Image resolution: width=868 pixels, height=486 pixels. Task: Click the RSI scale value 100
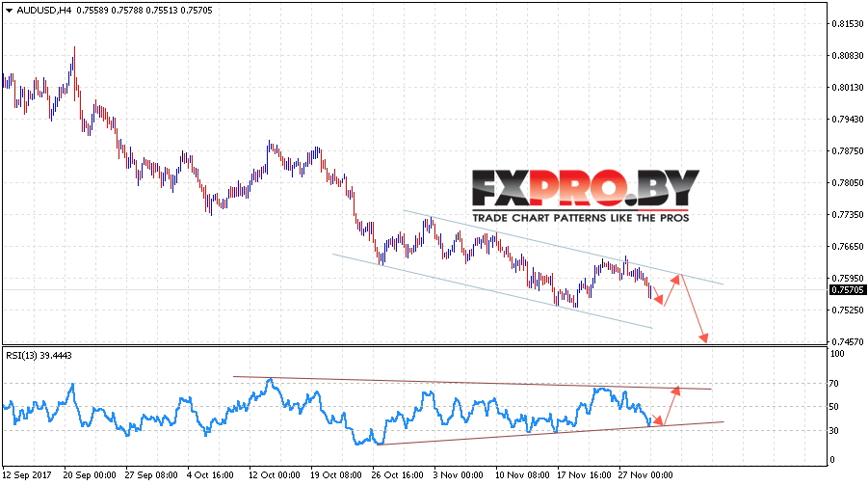837,354
